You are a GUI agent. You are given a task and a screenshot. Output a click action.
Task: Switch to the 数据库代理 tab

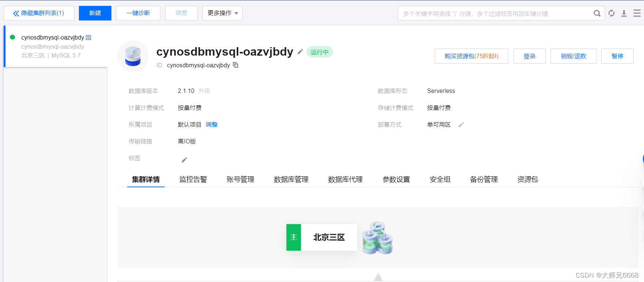coord(345,179)
